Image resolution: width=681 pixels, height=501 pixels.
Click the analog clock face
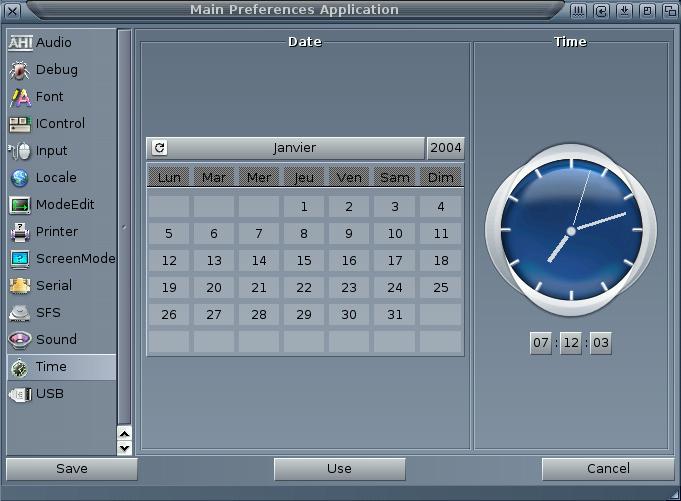[571, 231]
